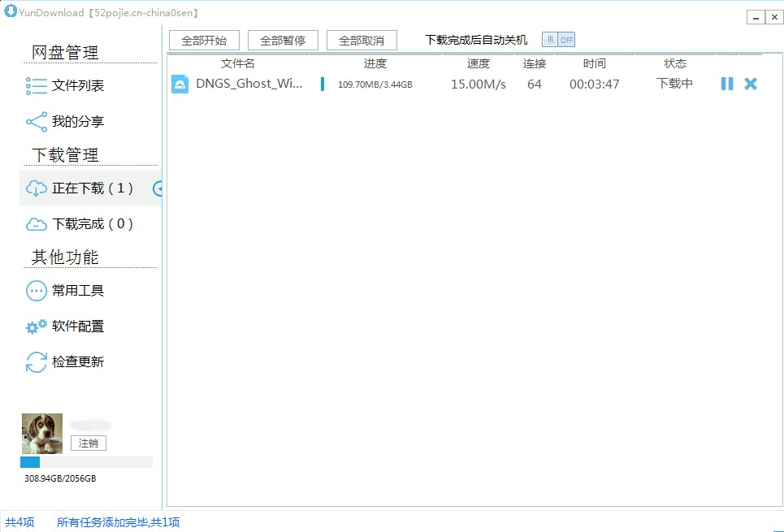Viewport: 784px width, 532px height.
Task: Click the dog avatar picture
Action: (42, 434)
